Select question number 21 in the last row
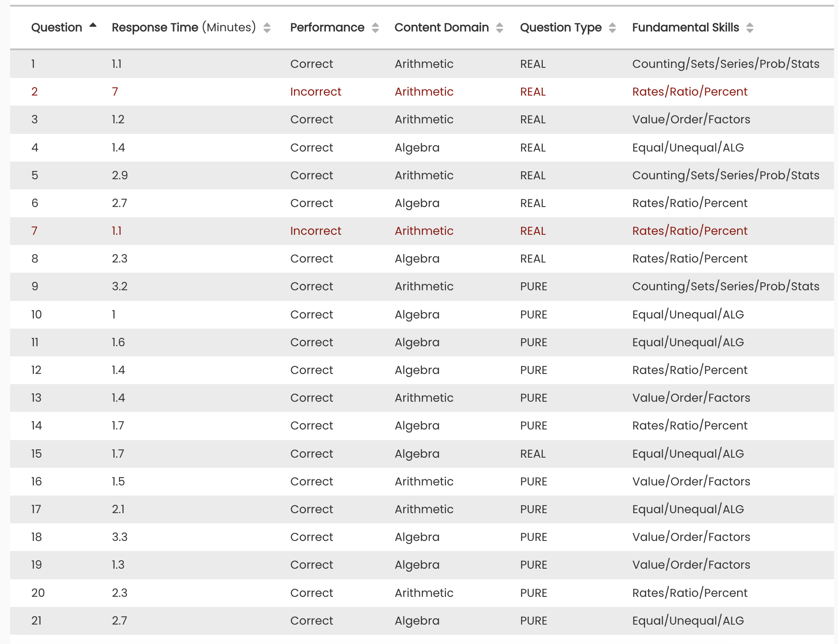838x644 pixels. coord(36,621)
